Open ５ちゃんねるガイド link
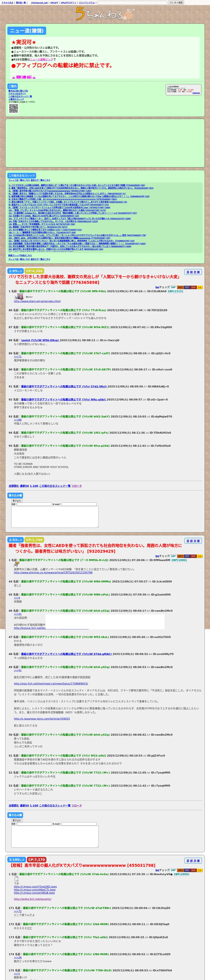This screenshot has width=210, height=980. pos(17,94)
